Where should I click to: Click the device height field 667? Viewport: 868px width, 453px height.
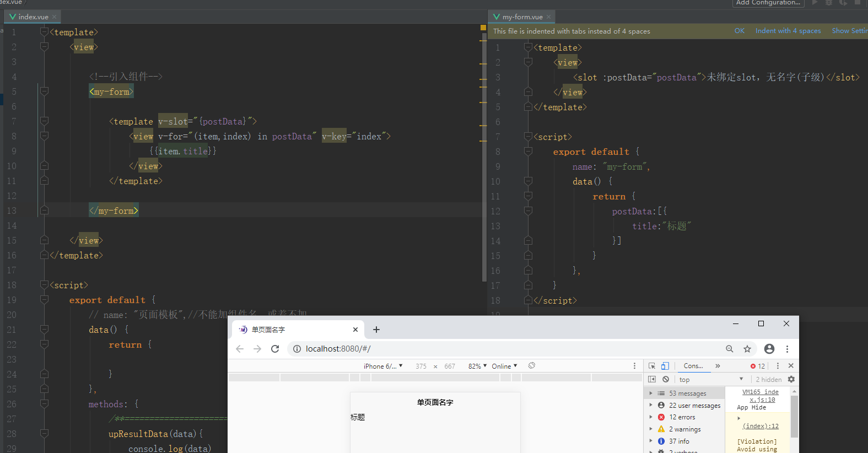click(x=450, y=366)
